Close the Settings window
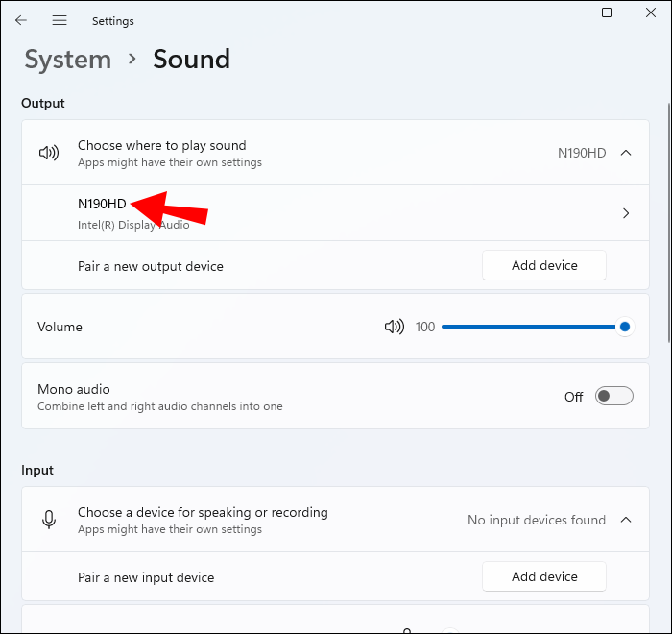The height and width of the screenshot is (634, 672). pos(651,12)
